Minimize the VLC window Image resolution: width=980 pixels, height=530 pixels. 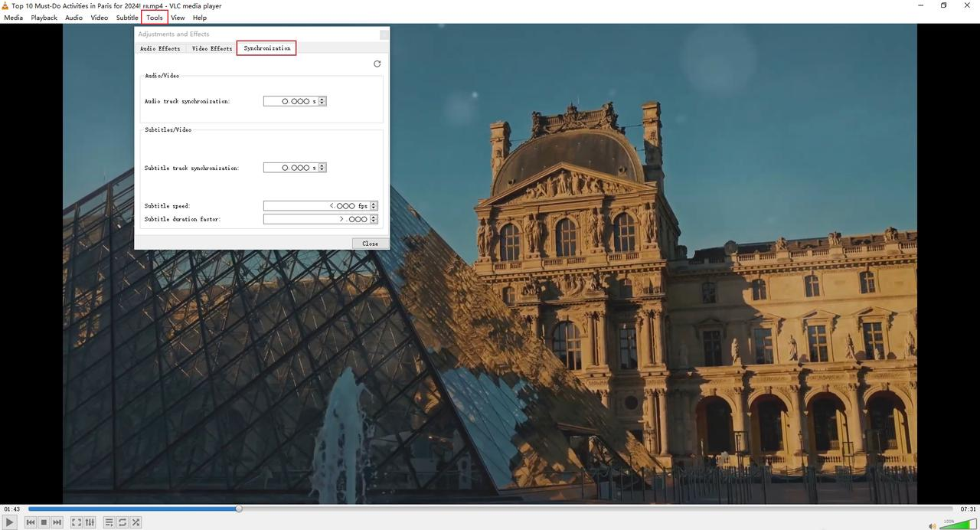[921, 5]
